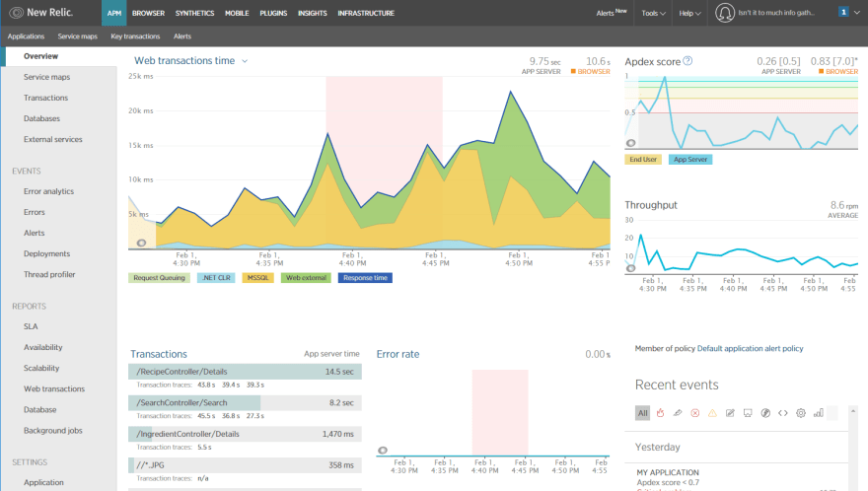The image size is (868, 491).
Task: Click Recent events scrollbar up arrow
Action: pyautogui.click(x=853, y=411)
